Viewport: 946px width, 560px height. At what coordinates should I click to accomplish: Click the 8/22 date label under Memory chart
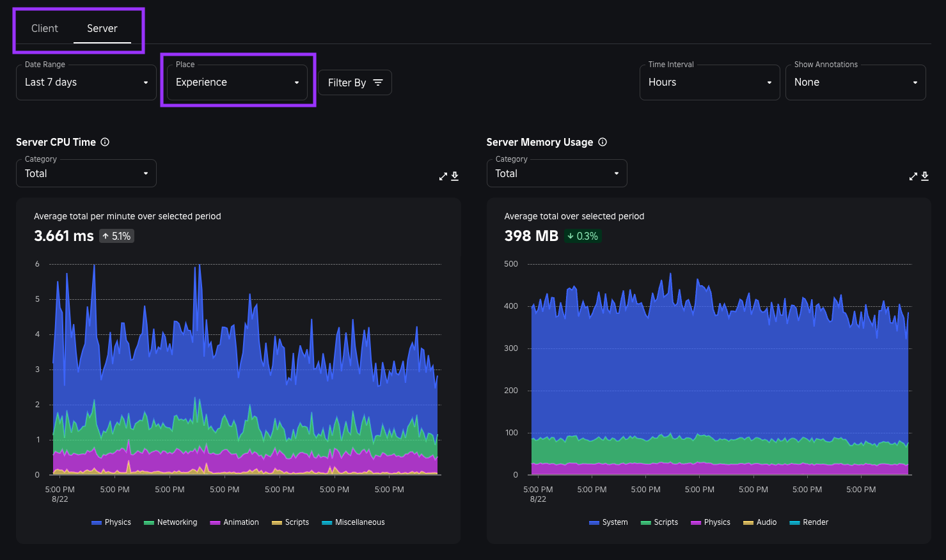coord(539,499)
